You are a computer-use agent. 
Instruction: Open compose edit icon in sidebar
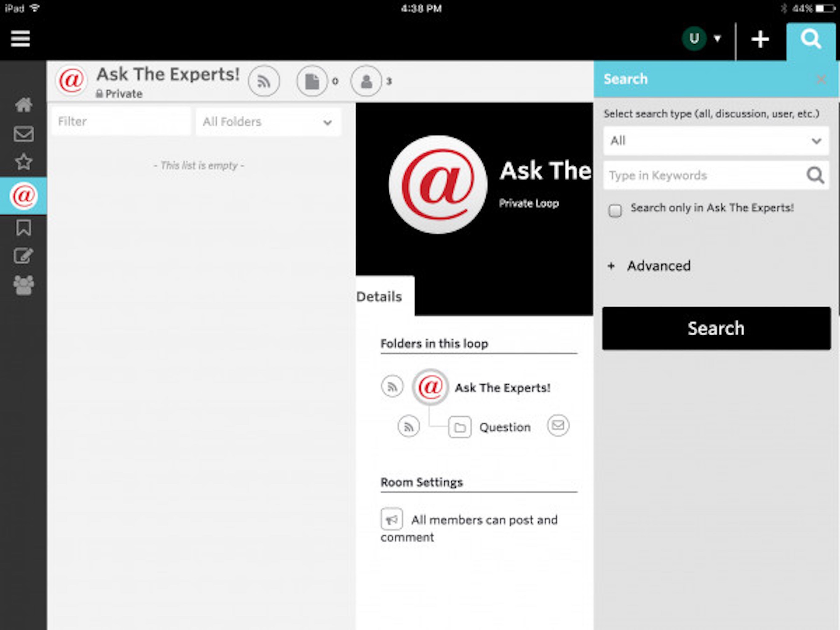click(24, 256)
